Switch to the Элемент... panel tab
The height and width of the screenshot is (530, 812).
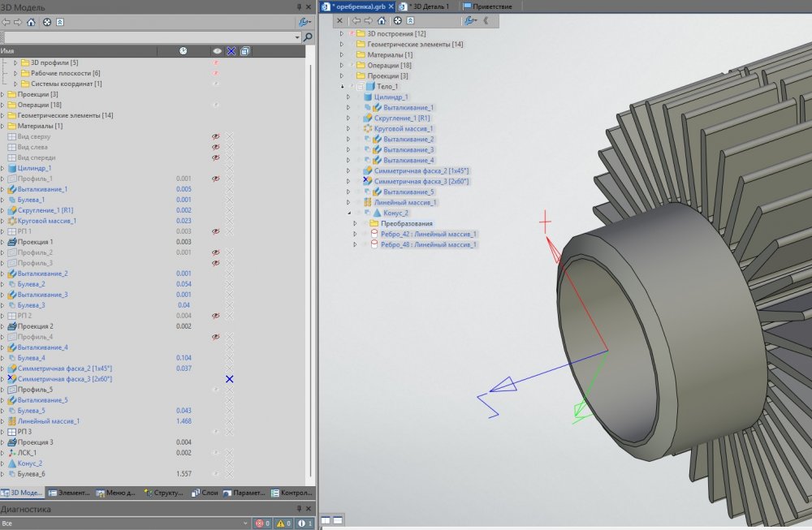click(69, 493)
